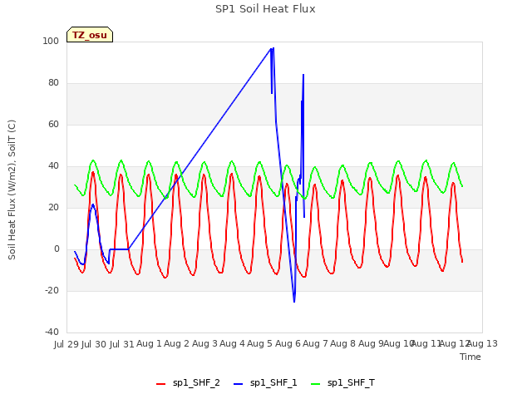The width and height of the screenshot is (532, 399).
Task: Click the 80 y-axis tick label
Action: coord(53,83)
